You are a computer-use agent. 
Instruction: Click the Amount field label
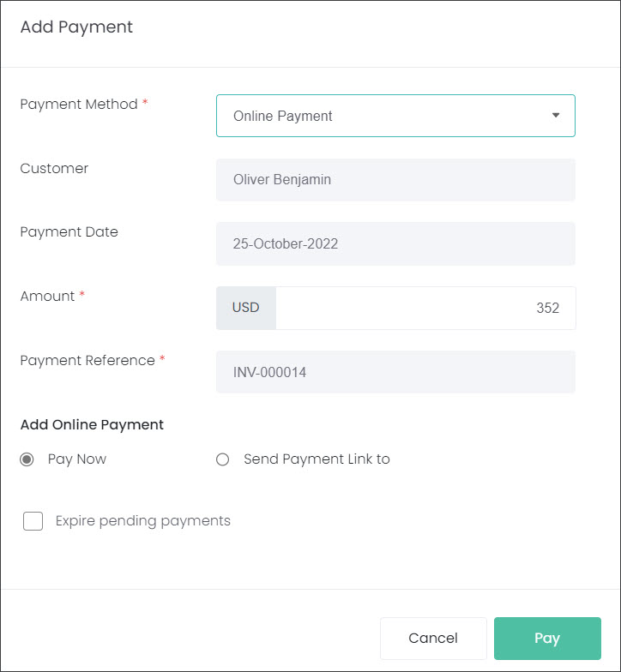[x=47, y=297]
